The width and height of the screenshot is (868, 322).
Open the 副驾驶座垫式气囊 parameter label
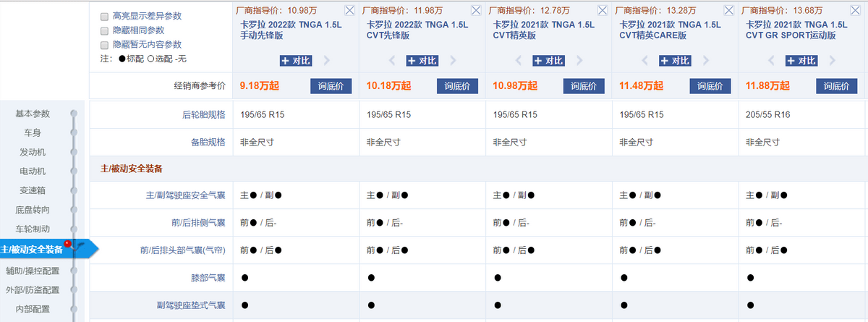click(x=192, y=305)
